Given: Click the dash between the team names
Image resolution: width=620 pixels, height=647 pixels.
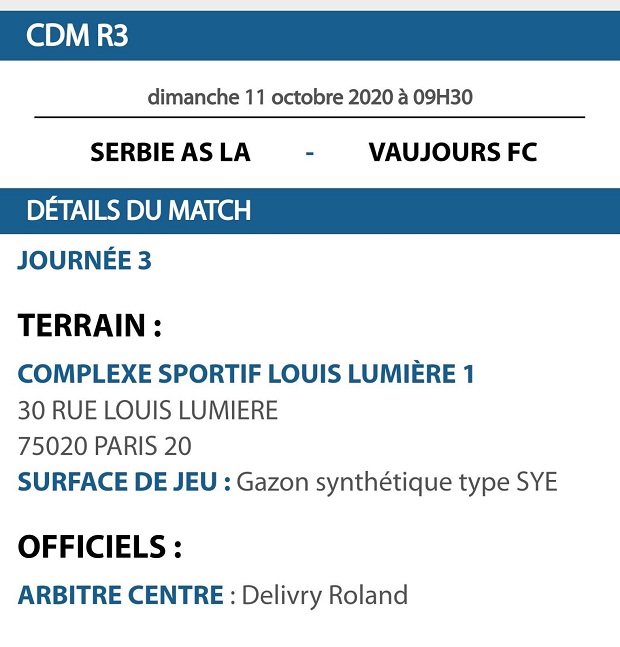Looking at the screenshot, I should tap(310, 153).
